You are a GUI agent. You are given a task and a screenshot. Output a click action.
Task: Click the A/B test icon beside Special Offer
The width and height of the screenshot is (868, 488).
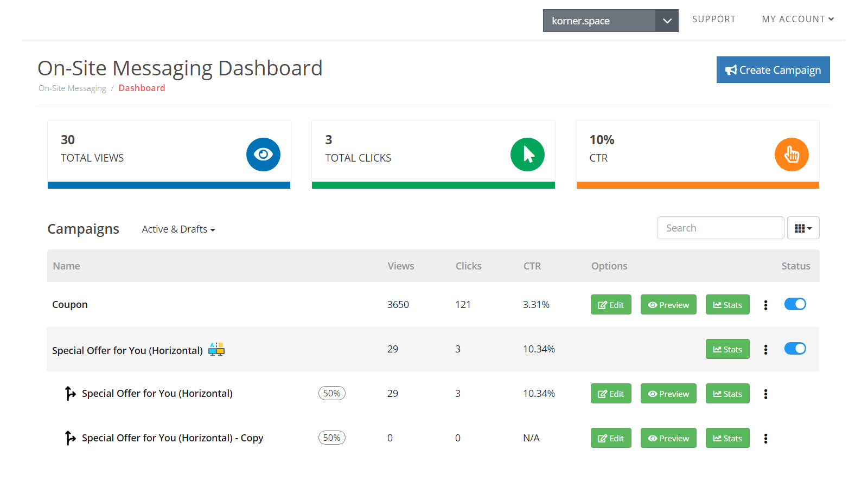216,349
